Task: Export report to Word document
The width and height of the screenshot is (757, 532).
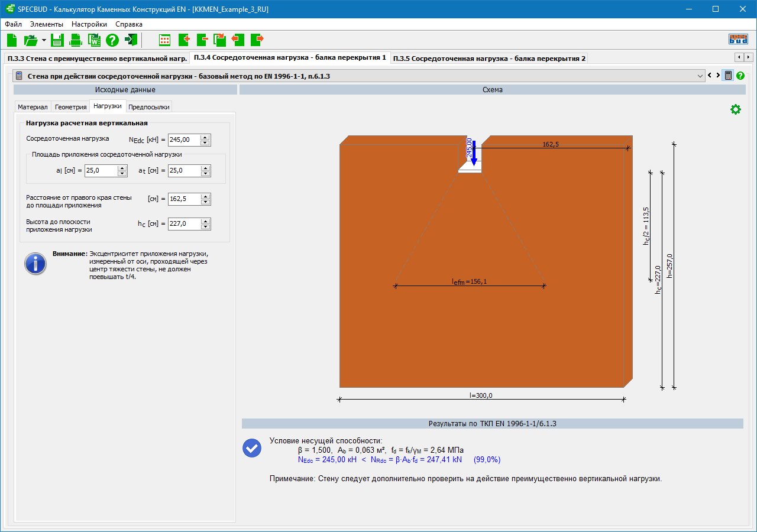Action: pyautogui.click(x=94, y=40)
